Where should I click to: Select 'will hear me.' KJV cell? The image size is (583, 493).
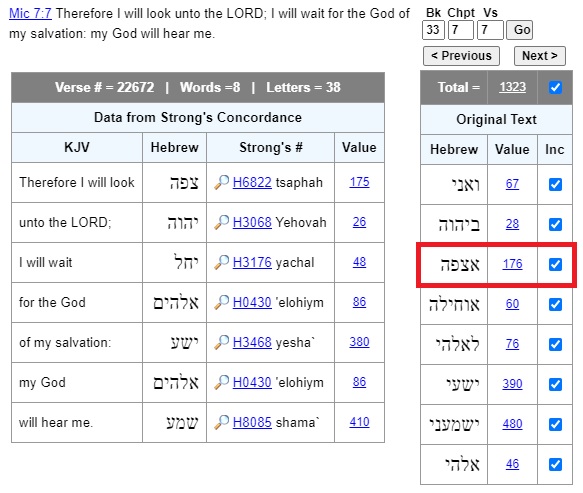[77, 422]
